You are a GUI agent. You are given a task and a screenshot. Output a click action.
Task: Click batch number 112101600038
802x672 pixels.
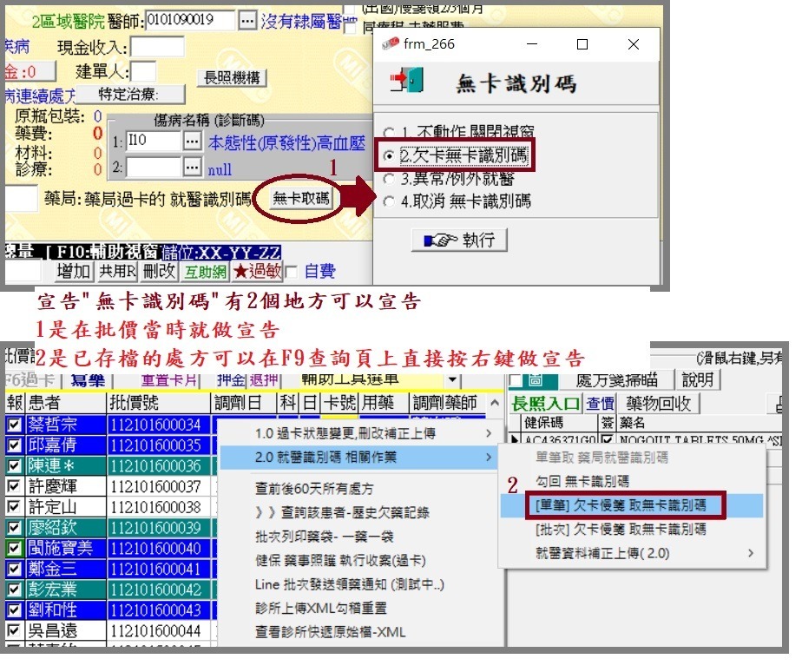[x=155, y=507]
